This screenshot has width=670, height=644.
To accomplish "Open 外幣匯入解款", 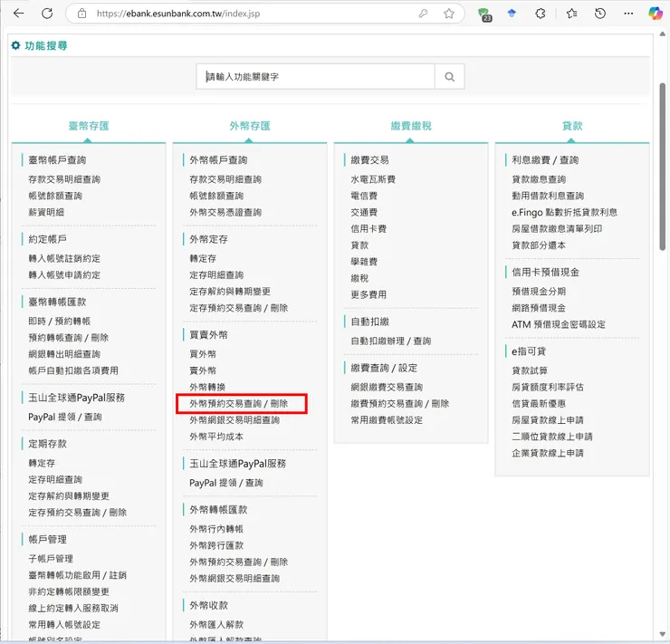I will point(216,624).
